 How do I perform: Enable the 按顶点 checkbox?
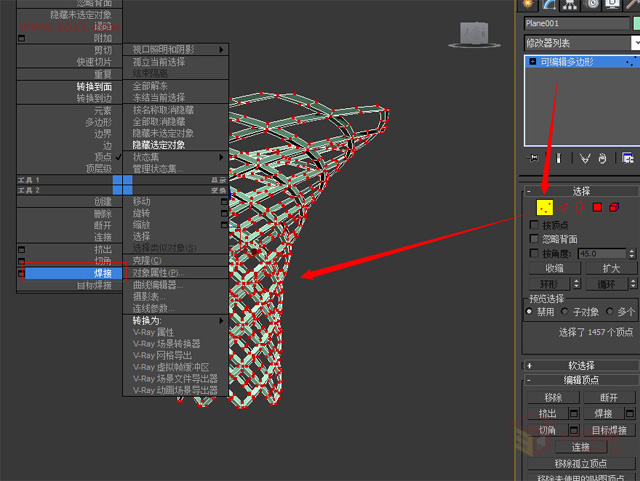[534, 225]
